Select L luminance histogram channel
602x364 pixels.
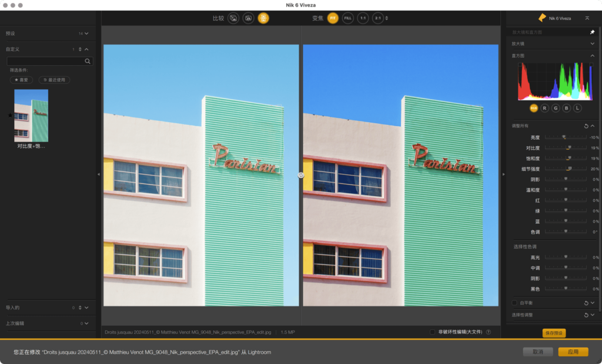click(x=577, y=108)
